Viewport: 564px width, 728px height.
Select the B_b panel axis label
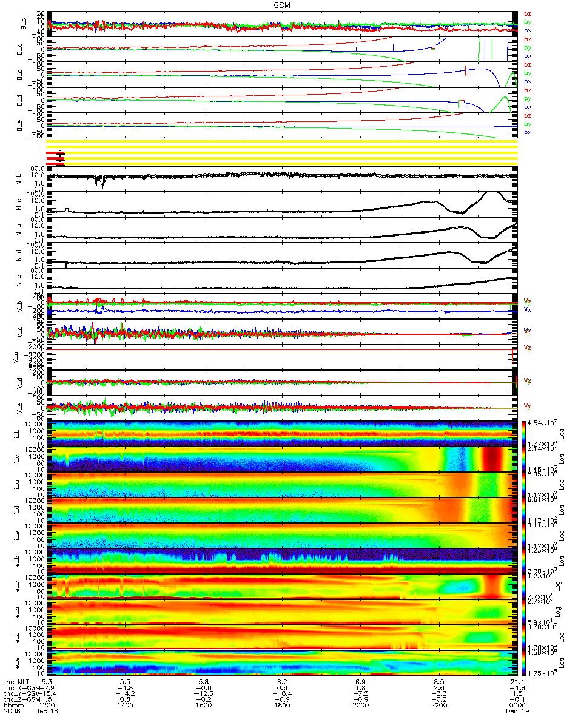24,24
